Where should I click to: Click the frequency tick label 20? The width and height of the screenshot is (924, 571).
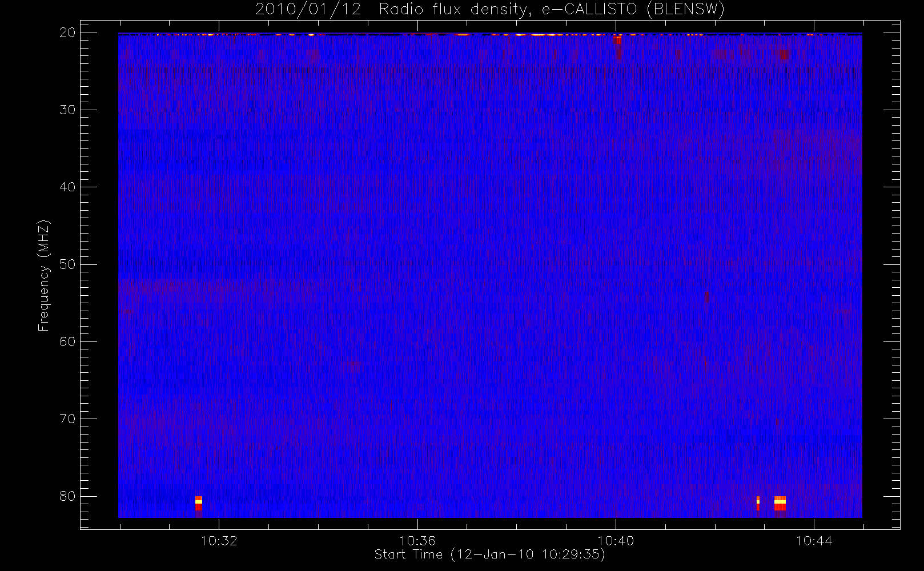[67, 33]
